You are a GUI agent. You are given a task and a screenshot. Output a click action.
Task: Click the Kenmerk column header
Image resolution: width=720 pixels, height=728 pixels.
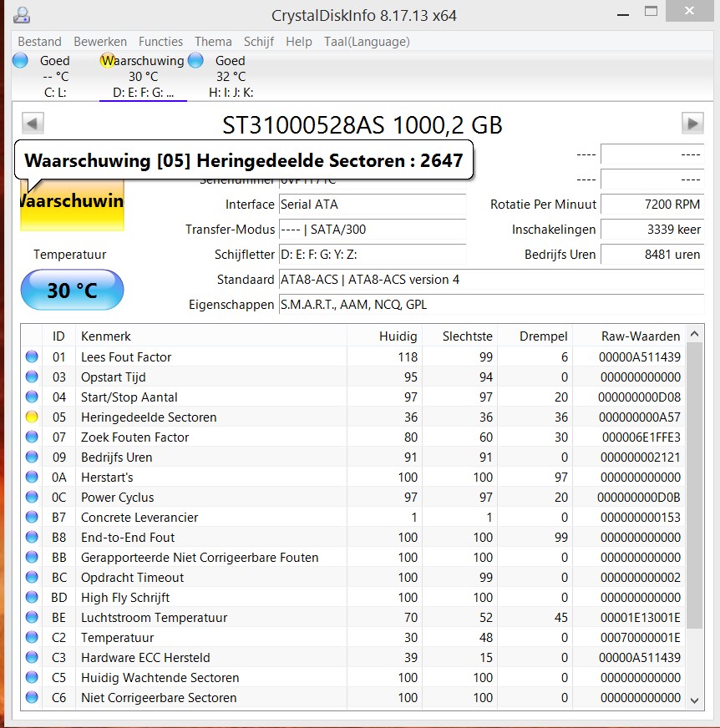pos(211,336)
